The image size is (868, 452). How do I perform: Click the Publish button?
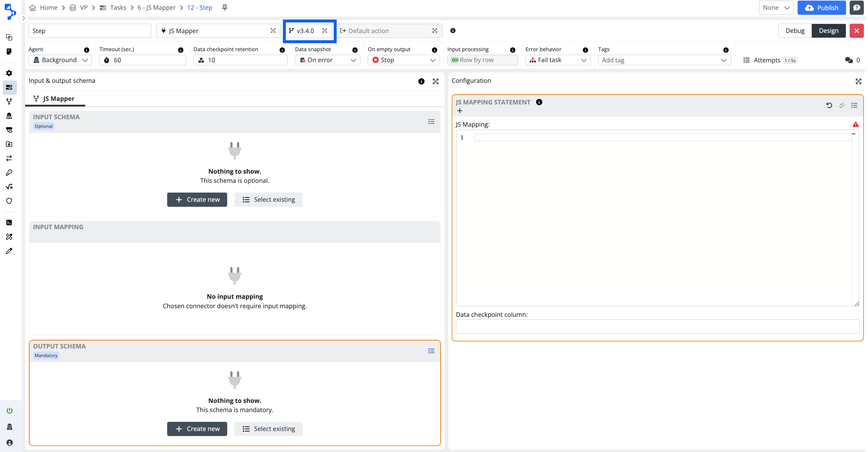821,7
